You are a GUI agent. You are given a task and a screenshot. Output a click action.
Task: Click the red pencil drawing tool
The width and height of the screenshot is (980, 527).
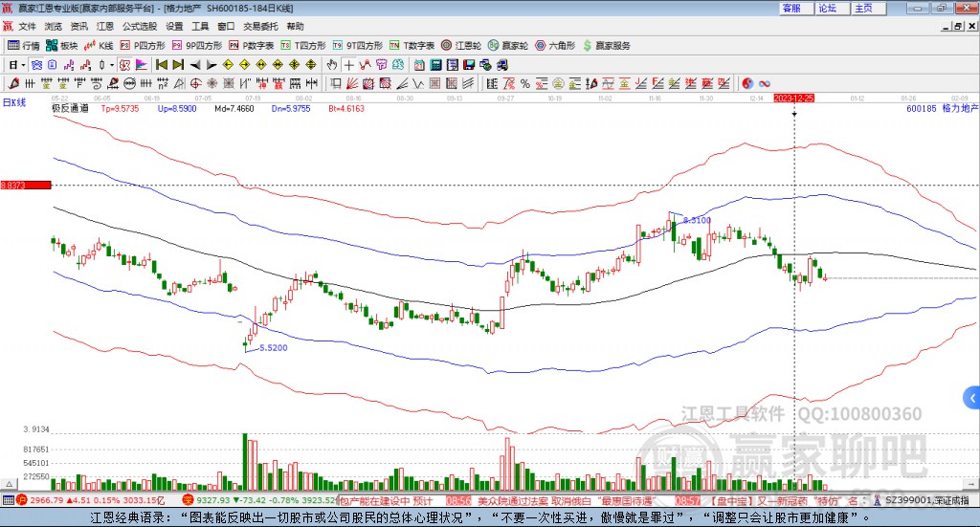click(13, 83)
